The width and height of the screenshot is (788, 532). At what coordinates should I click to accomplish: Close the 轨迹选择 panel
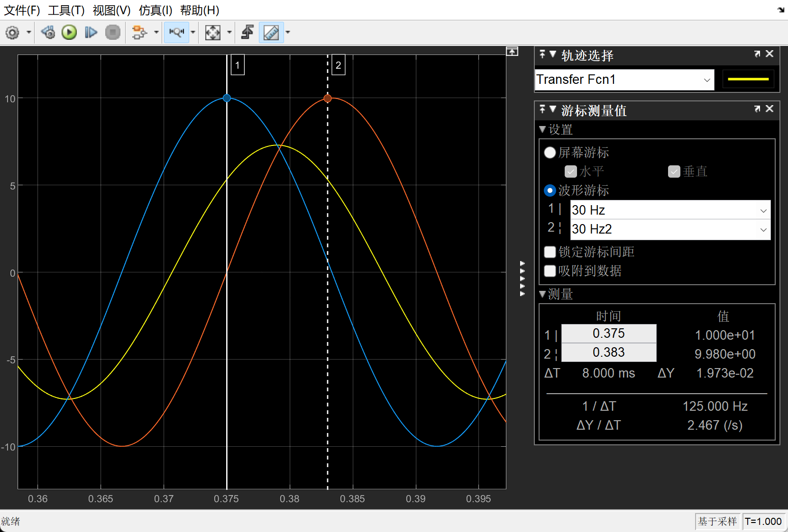click(770, 54)
